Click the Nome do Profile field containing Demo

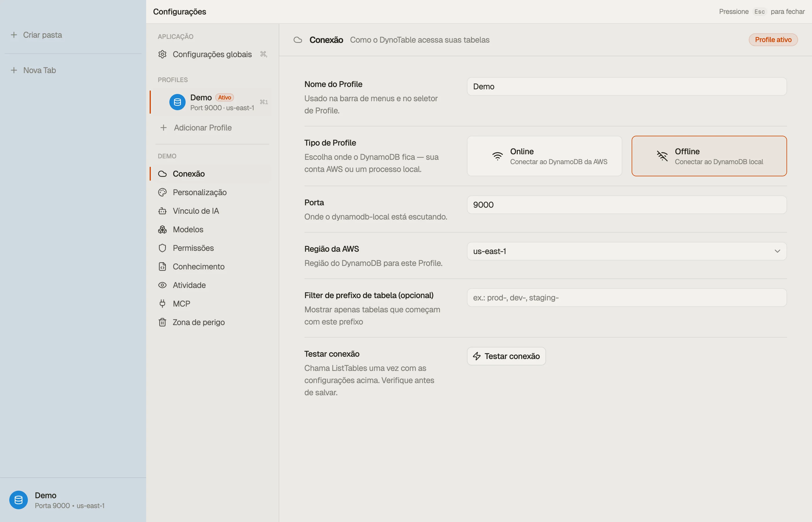pos(627,86)
